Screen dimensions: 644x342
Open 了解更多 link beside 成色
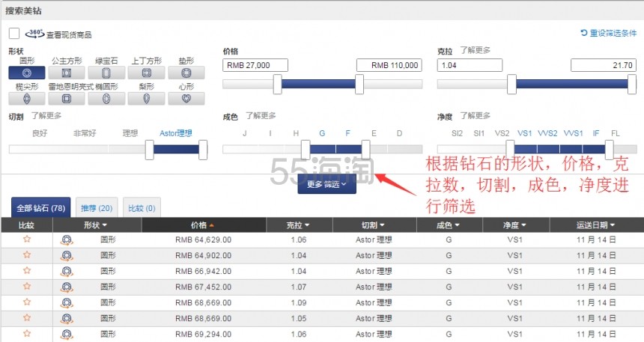click(260, 116)
